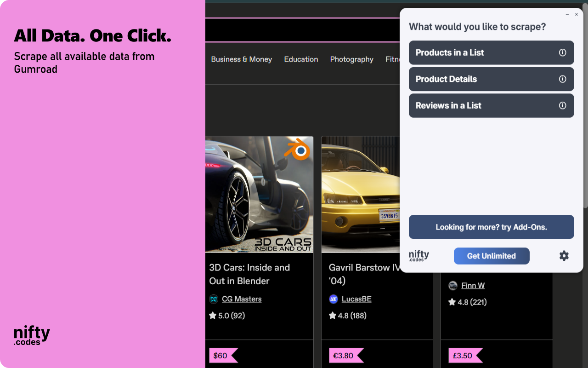Open info for Products in a List
The image size is (588, 368).
pos(563,52)
